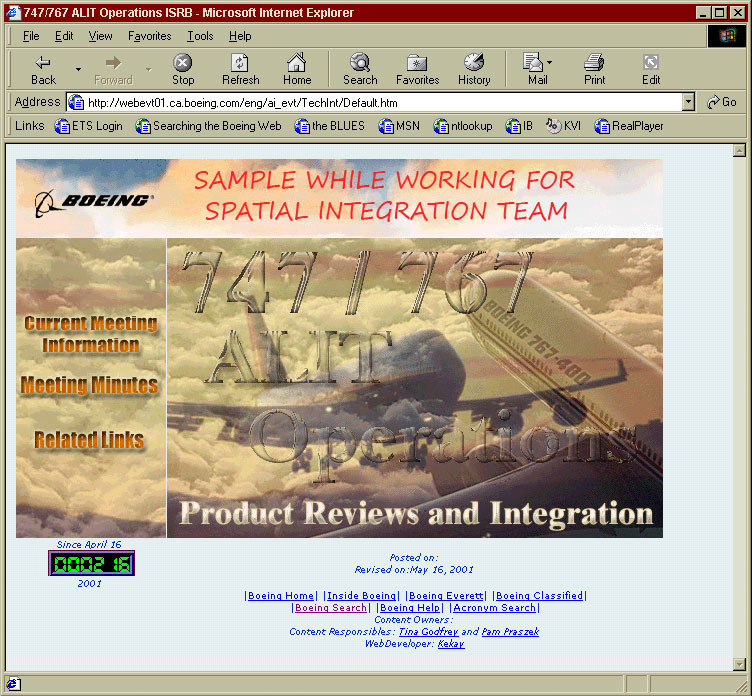Expand the address bar dropdown arrow
This screenshot has height=696, width=752.
pyautogui.click(x=688, y=102)
